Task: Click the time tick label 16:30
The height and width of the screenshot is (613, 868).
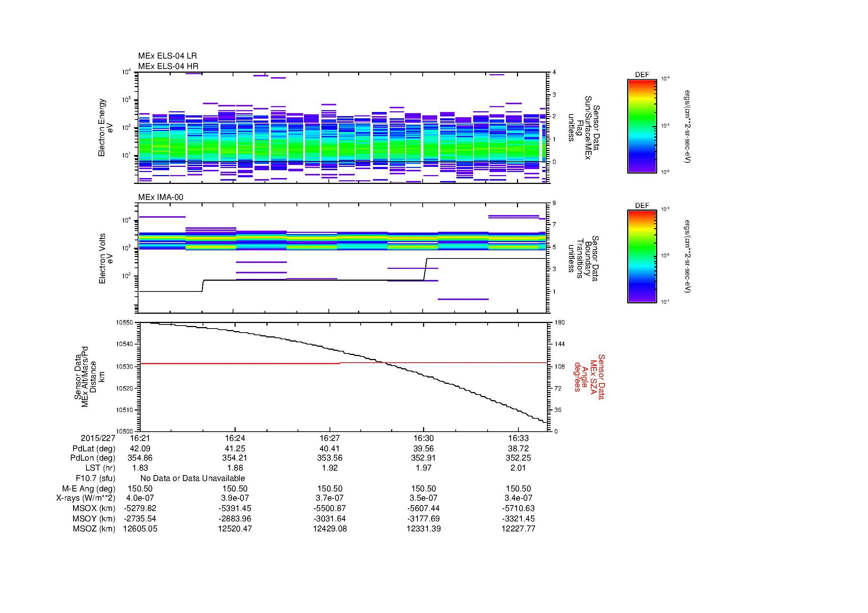Action: [424, 438]
